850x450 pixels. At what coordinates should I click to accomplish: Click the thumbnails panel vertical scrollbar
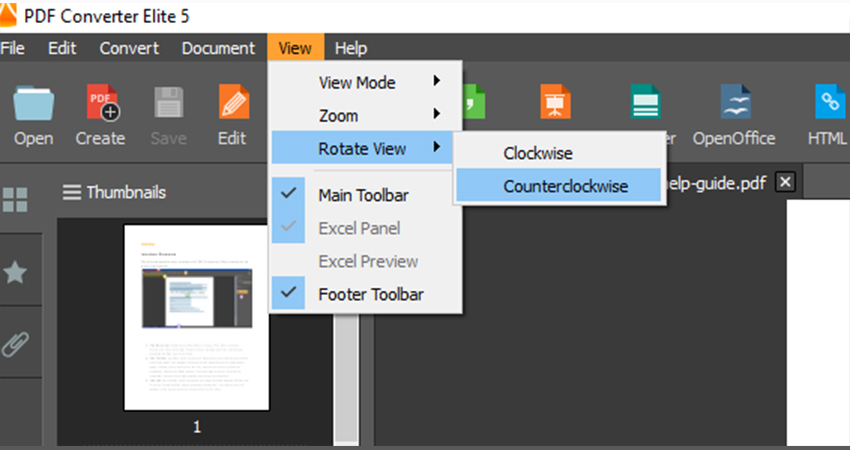(346, 379)
